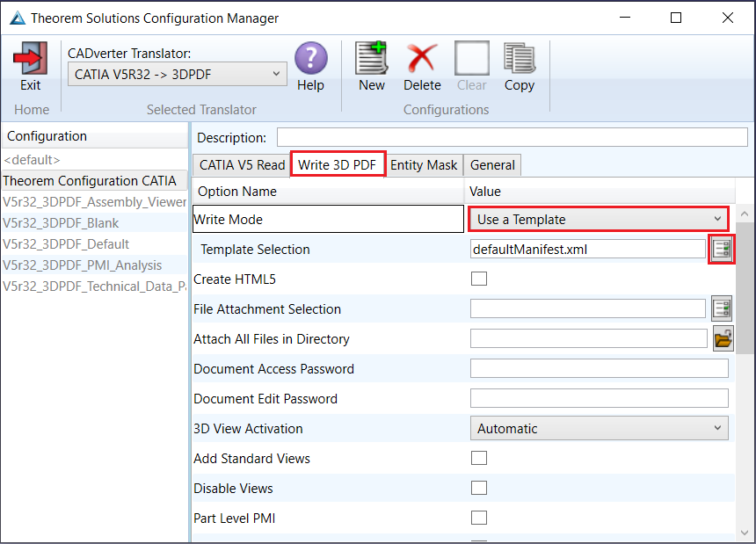
Task: Expand the Write Mode dropdown
Action: point(599,219)
